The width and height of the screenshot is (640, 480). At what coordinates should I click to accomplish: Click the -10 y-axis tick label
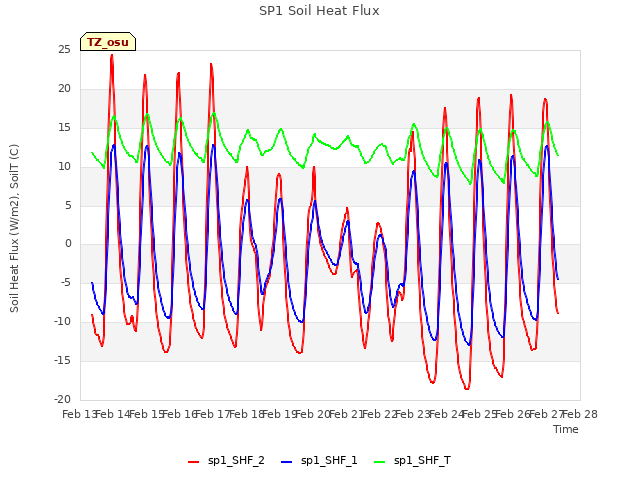(x=62, y=322)
